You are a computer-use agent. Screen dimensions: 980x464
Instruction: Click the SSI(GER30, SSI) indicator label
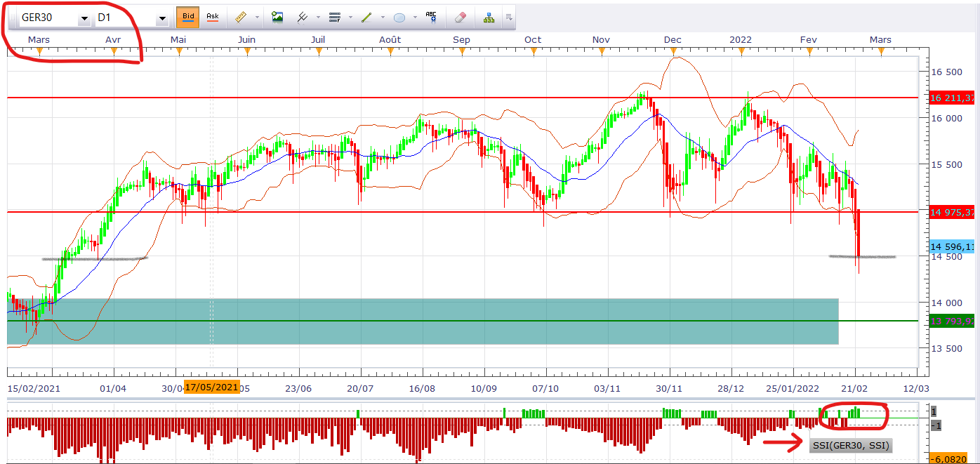(x=850, y=445)
